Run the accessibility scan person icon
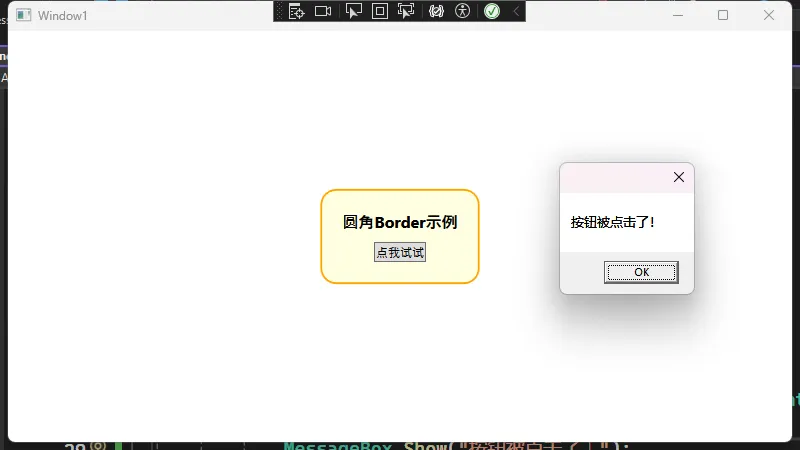800x450 pixels. 462,11
